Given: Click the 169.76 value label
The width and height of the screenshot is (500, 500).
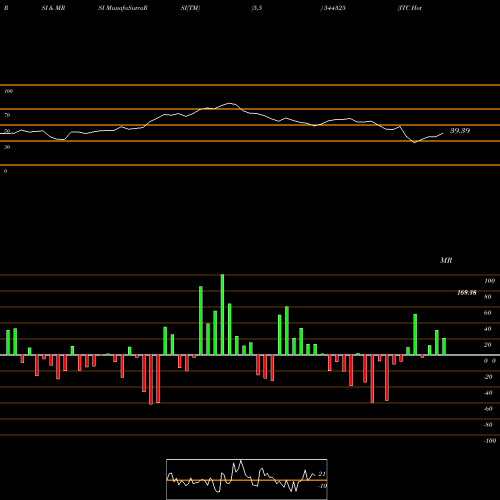Looking at the screenshot, I should coord(467,293).
